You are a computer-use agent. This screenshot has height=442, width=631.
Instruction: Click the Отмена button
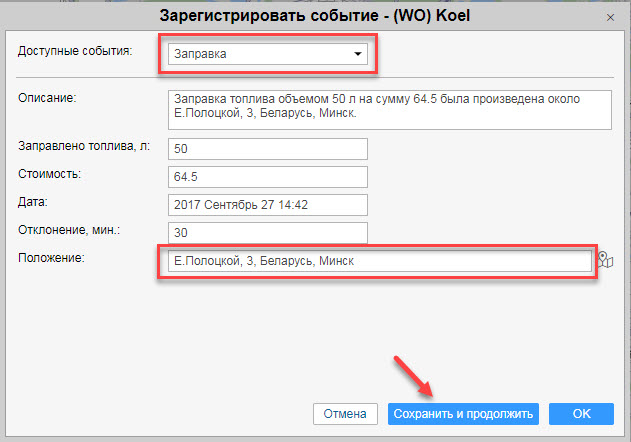[x=345, y=414]
